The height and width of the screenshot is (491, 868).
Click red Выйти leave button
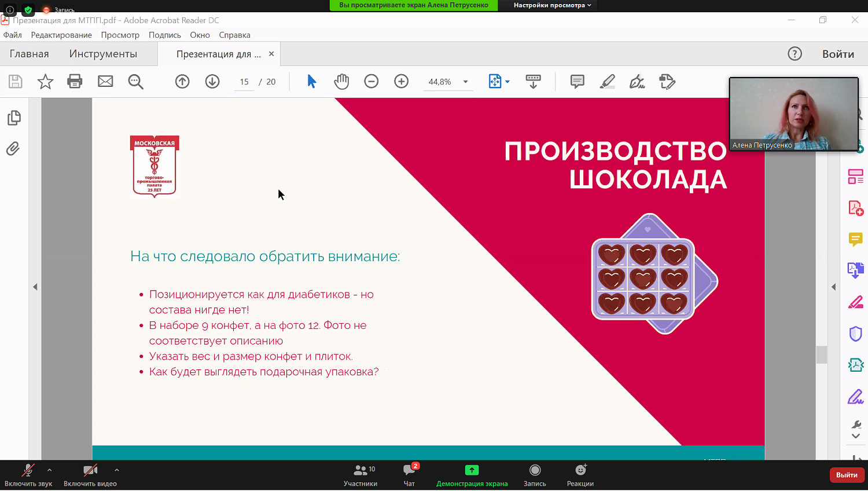(847, 475)
